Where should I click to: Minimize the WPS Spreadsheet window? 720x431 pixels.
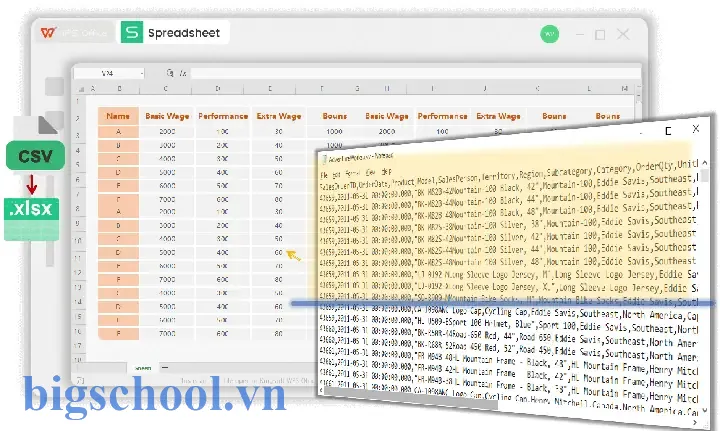(579, 34)
